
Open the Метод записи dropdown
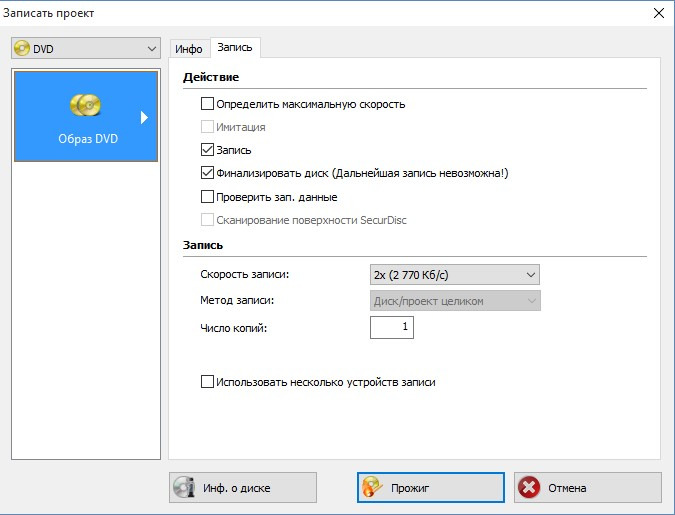tap(455, 301)
